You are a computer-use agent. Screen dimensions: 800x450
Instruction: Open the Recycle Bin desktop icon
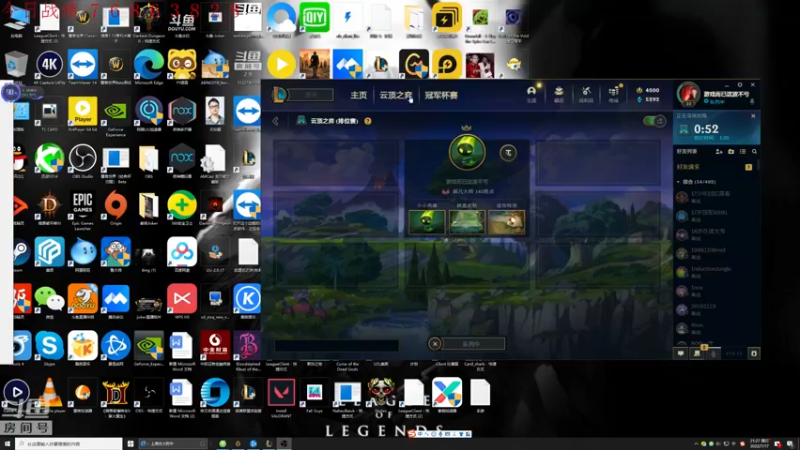(x=16, y=65)
